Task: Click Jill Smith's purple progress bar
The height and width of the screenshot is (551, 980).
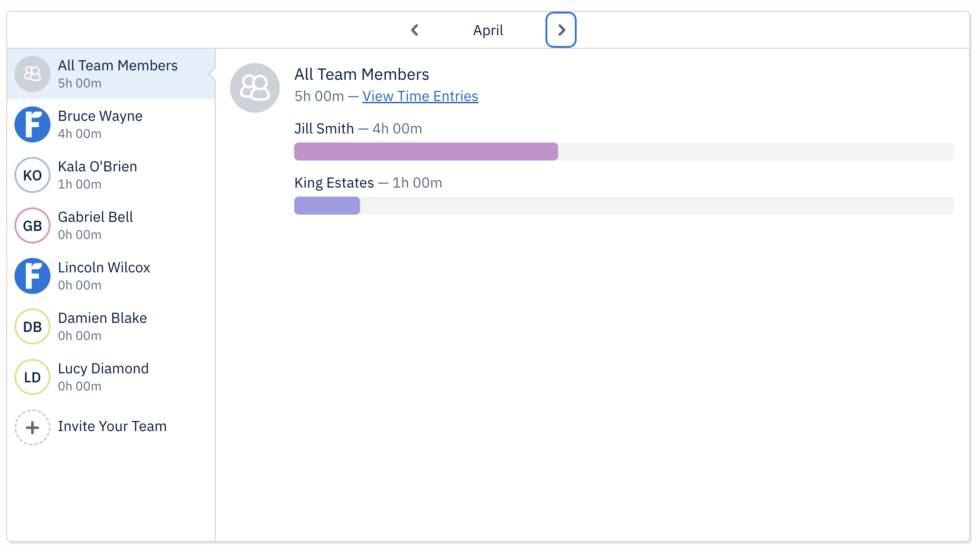Action: (x=426, y=152)
